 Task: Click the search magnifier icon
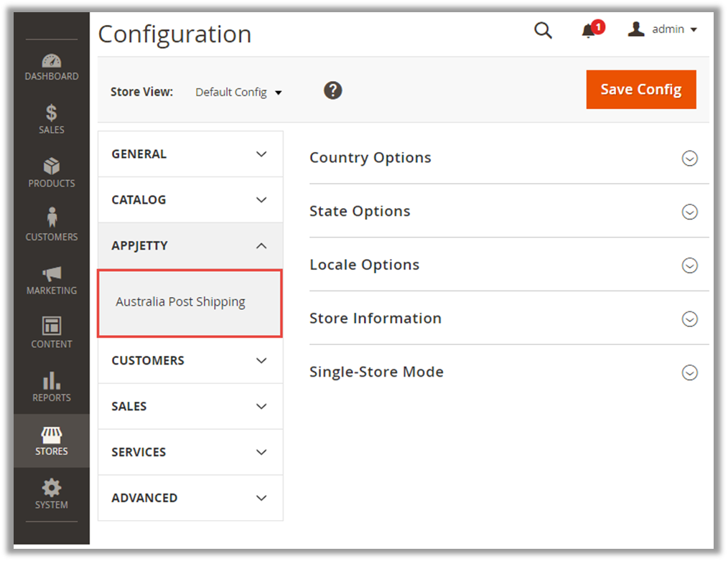pyautogui.click(x=543, y=30)
